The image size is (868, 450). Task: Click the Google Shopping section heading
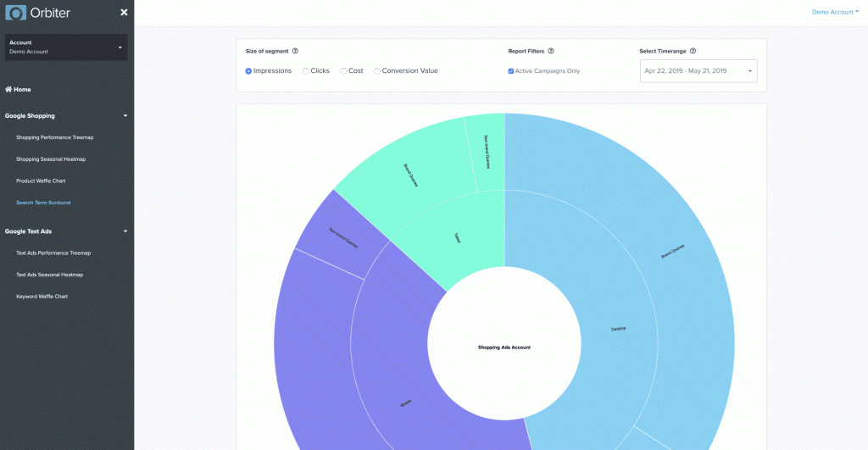coord(30,116)
